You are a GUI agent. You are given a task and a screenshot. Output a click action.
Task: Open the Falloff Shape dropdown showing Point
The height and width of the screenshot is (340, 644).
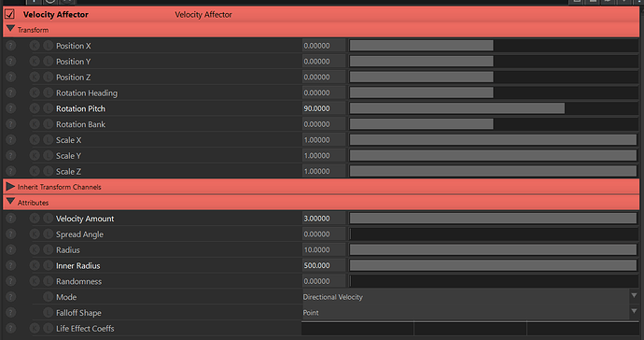[469, 313]
